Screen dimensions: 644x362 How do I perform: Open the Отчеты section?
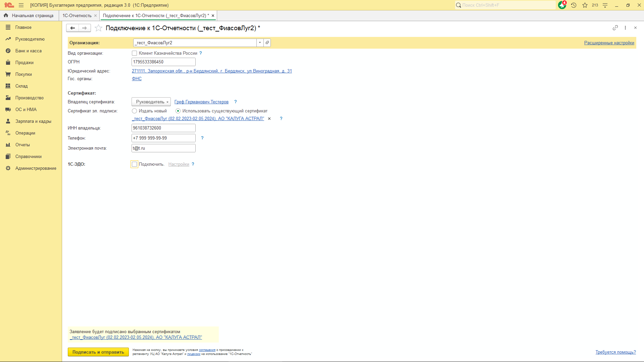[x=31, y=145]
